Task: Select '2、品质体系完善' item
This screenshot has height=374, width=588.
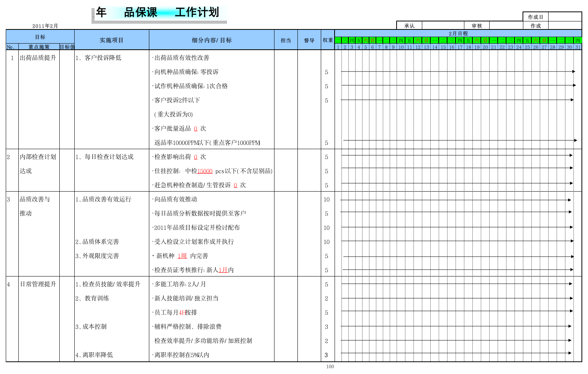Action: pyautogui.click(x=97, y=242)
